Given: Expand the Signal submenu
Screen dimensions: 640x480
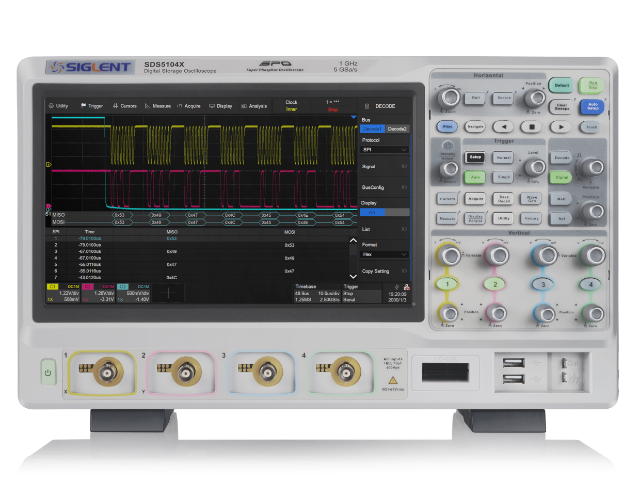Looking at the screenshot, I should [x=384, y=167].
